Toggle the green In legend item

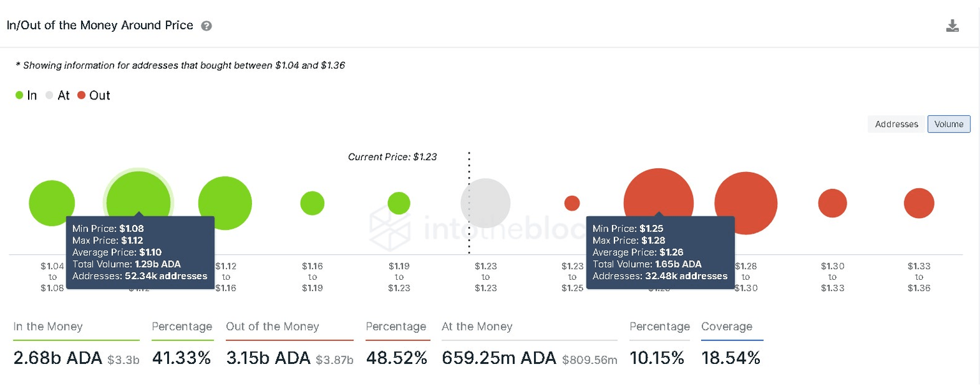click(x=26, y=96)
